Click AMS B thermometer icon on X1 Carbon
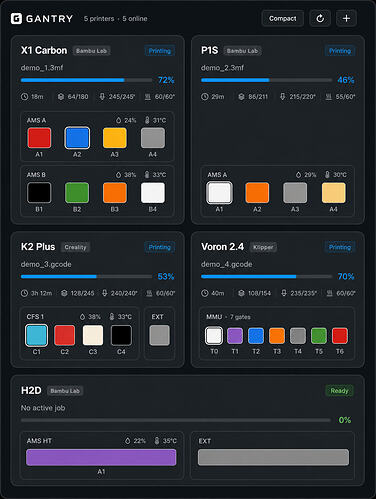Screen dimensions: 376x499 tap(147, 175)
